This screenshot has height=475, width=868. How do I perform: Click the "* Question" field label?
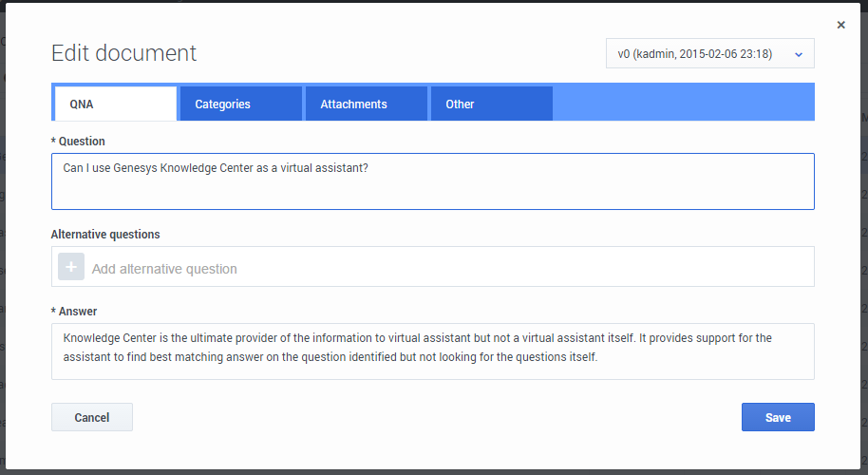78,142
